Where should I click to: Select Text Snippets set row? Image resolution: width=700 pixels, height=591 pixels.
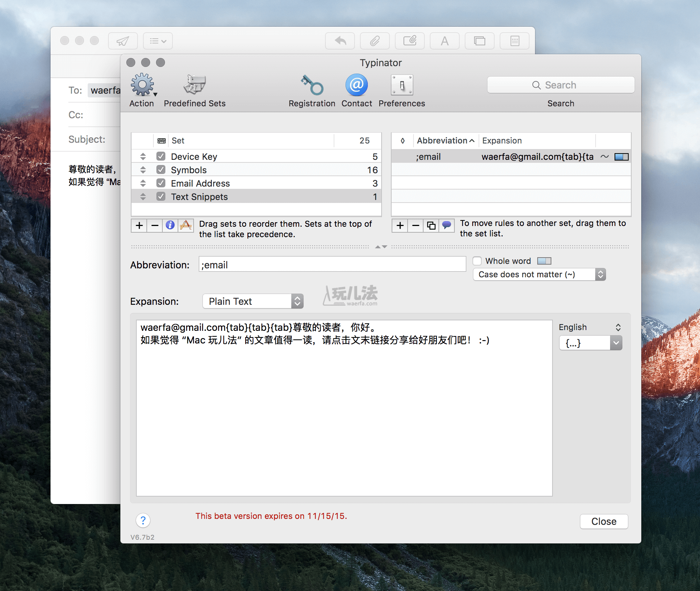256,196
